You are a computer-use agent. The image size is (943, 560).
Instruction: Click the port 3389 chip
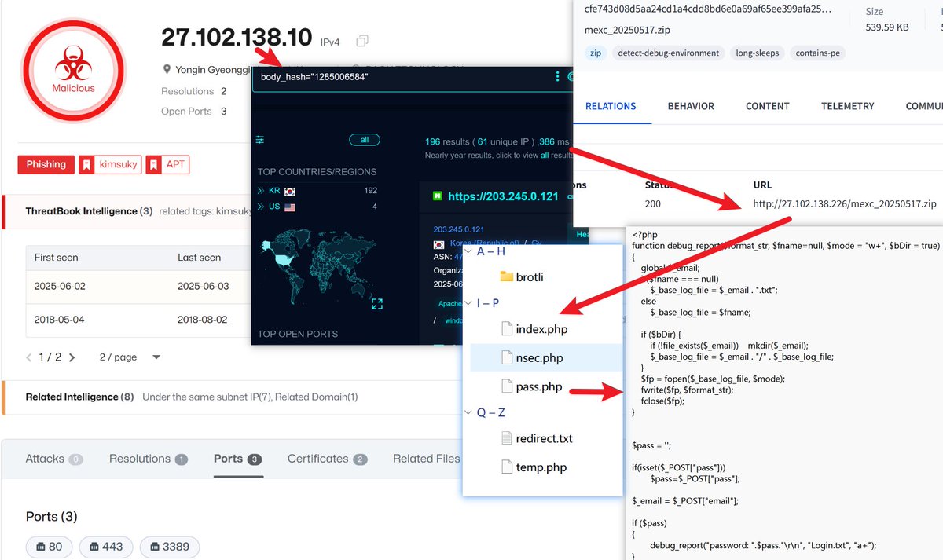170,547
